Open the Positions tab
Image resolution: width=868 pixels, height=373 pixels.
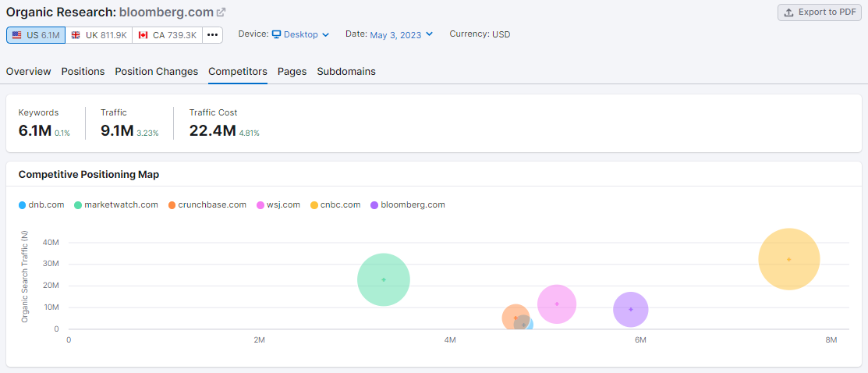83,71
